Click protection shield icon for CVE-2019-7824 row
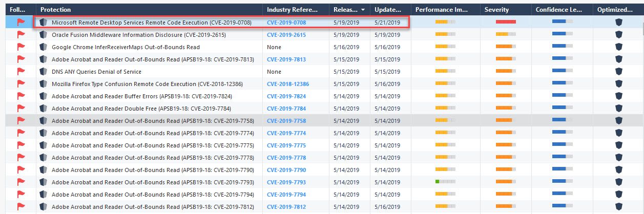This screenshot has width=644, height=214. 44,96
